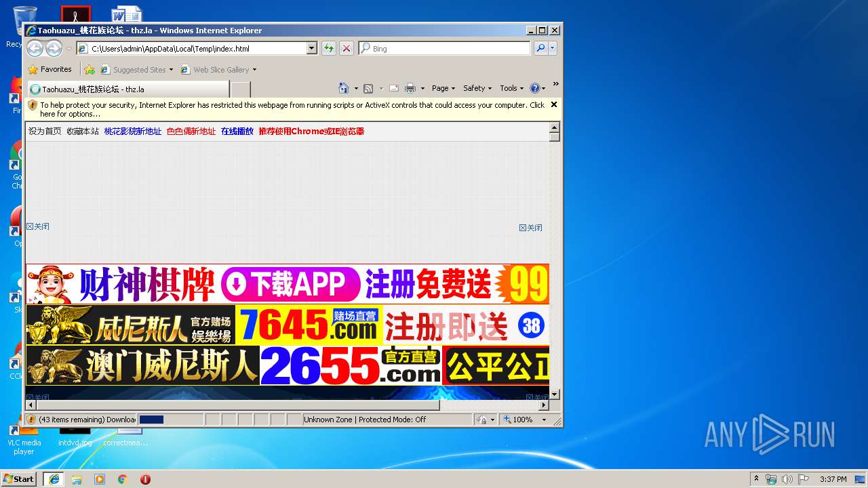Open Chrome from the taskbar
The image size is (868, 488).
coord(123,479)
